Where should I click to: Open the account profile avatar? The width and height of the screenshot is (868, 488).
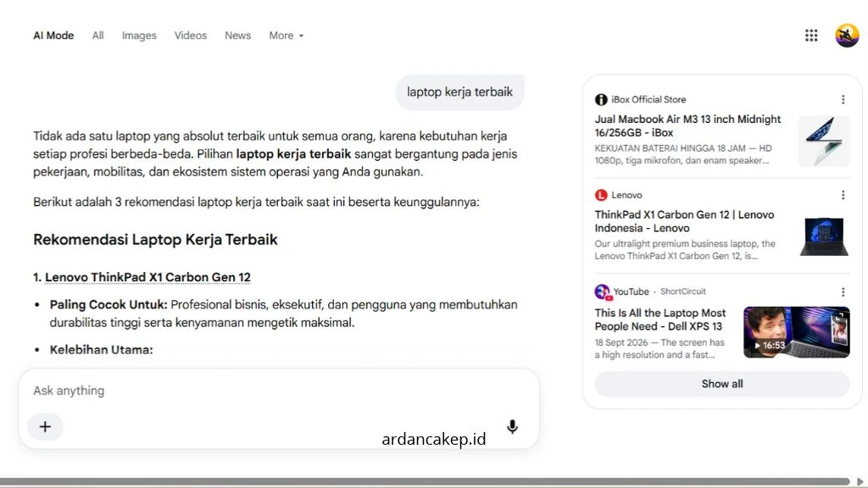click(847, 36)
